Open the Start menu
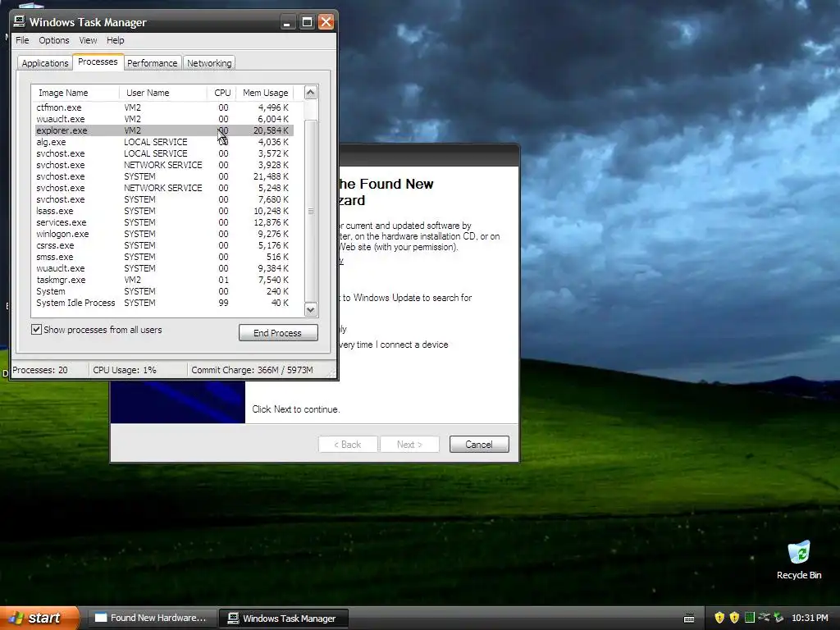Screen dimensions: 840x630 point(39,618)
